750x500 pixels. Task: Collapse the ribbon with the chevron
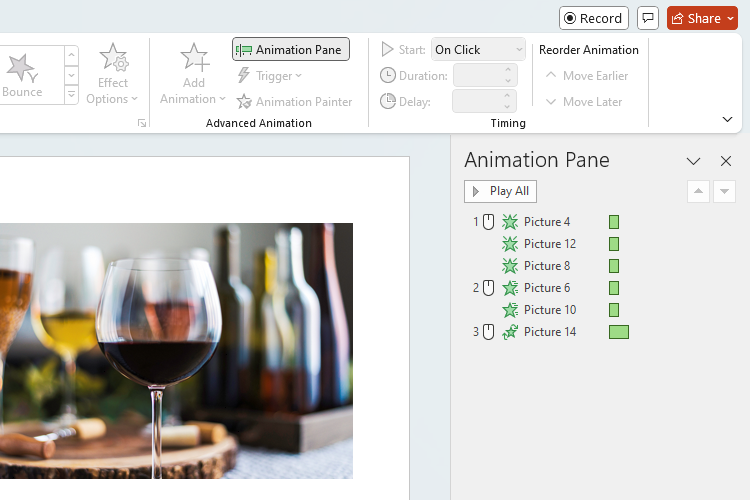coord(727,119)
